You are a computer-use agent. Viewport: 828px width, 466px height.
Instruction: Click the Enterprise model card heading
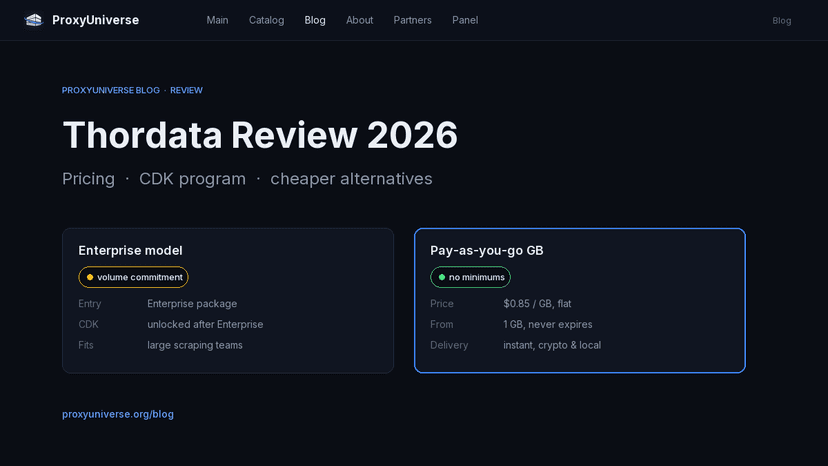coord(130,250)
